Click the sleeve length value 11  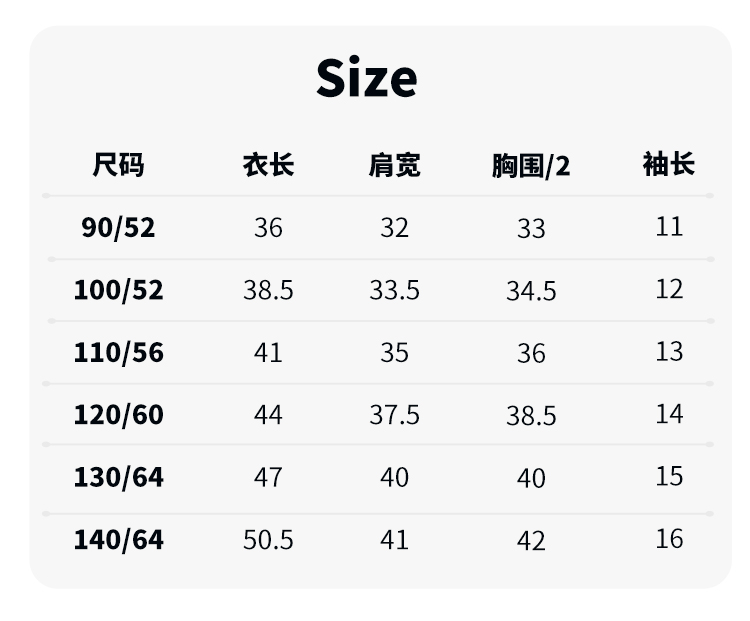(x=669, y=227)
